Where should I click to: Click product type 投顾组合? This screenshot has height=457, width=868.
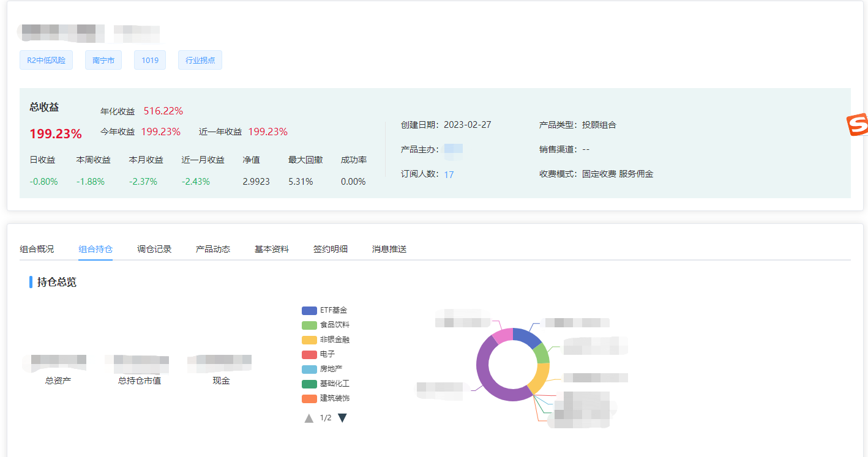point(599,125)
